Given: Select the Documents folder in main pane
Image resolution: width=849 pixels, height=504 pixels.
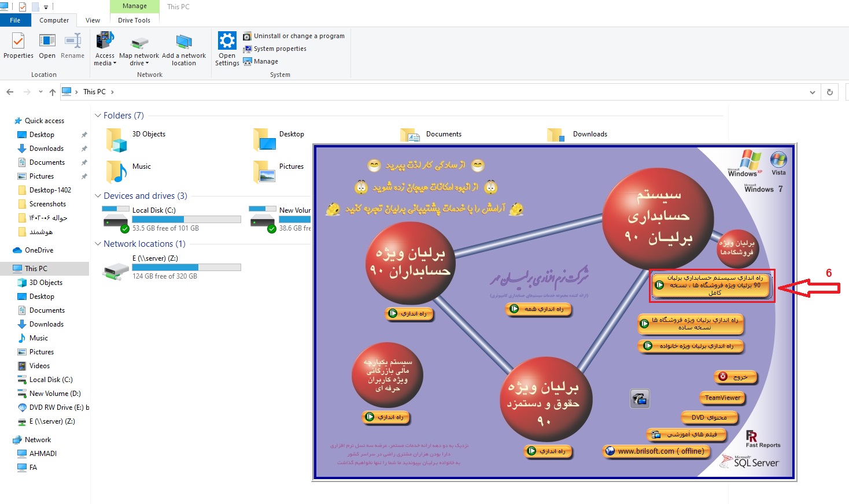Looking at the screenshot, I should click(431, 135).
